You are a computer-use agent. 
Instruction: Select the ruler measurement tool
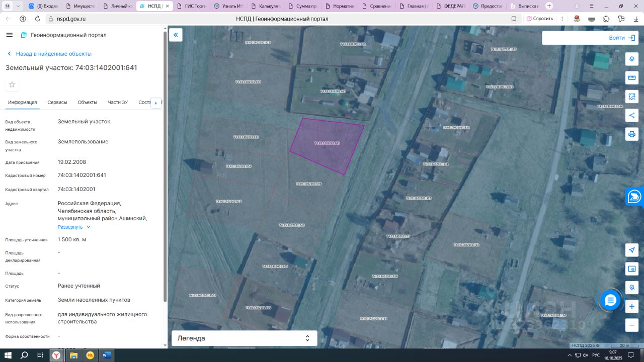coord(632,77)
